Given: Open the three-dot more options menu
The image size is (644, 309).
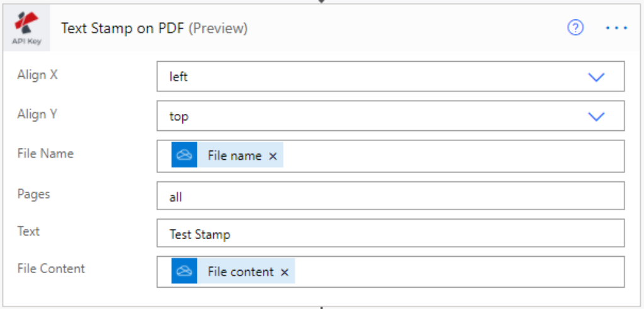Looking at the screenshot, I should pyautogui.click(x=616, y=28).
